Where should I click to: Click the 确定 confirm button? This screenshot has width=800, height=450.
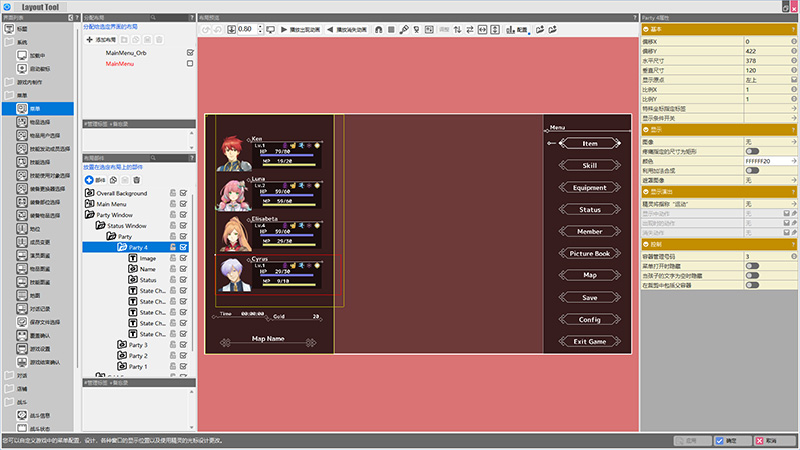727,440
